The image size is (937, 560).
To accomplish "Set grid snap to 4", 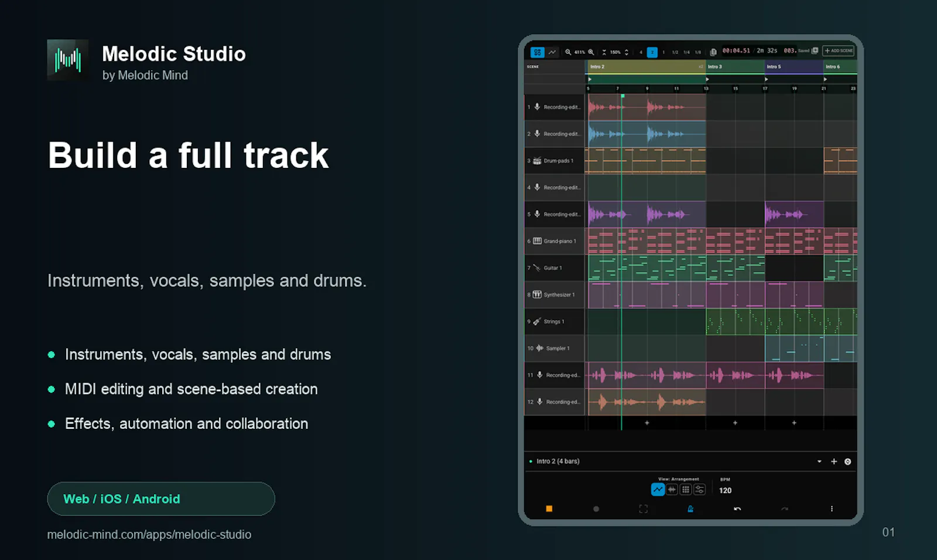I will (x=641, y=52).
